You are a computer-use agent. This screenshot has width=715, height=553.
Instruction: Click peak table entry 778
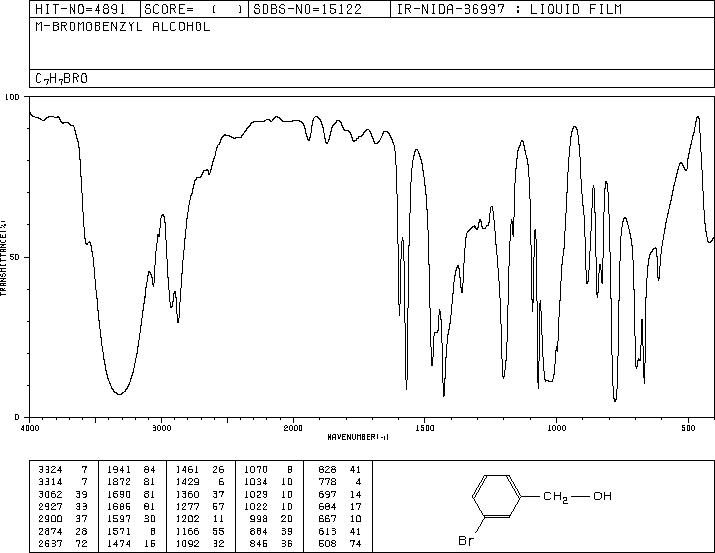point(327,481)
